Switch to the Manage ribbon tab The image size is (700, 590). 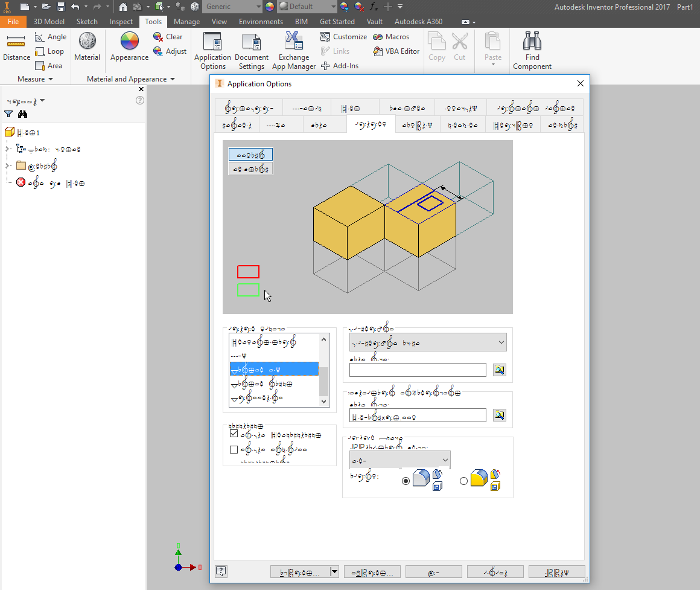click(x=186, y=21)
